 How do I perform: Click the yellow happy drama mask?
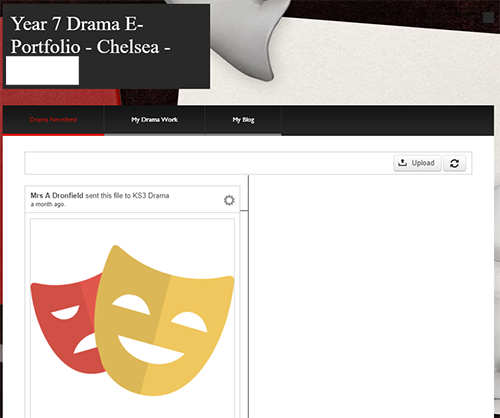164,321
